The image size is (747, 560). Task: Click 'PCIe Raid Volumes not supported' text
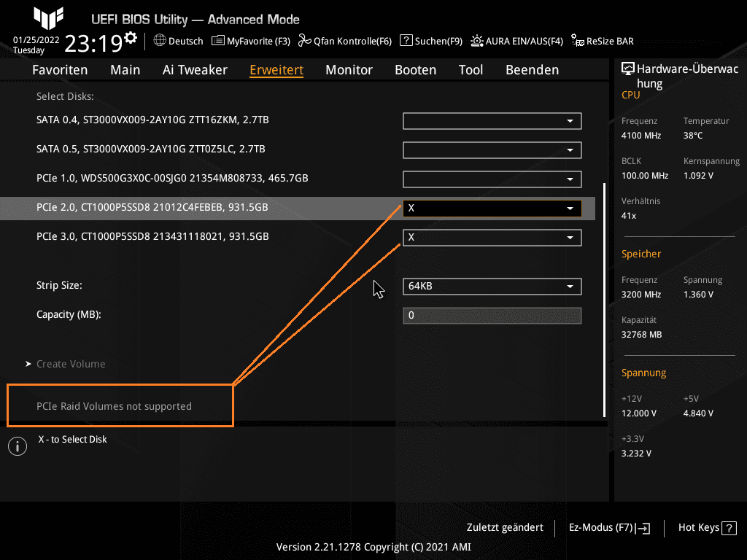[114, 406]
